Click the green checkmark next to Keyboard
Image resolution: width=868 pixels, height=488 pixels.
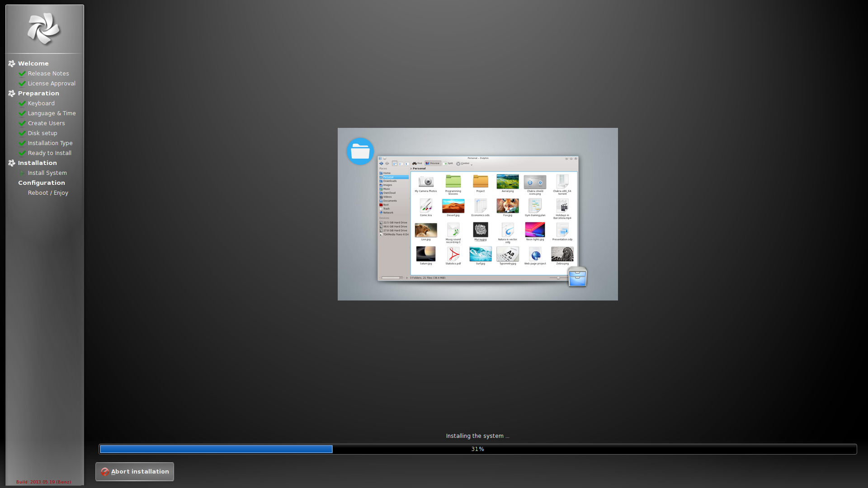click(22, 103)
